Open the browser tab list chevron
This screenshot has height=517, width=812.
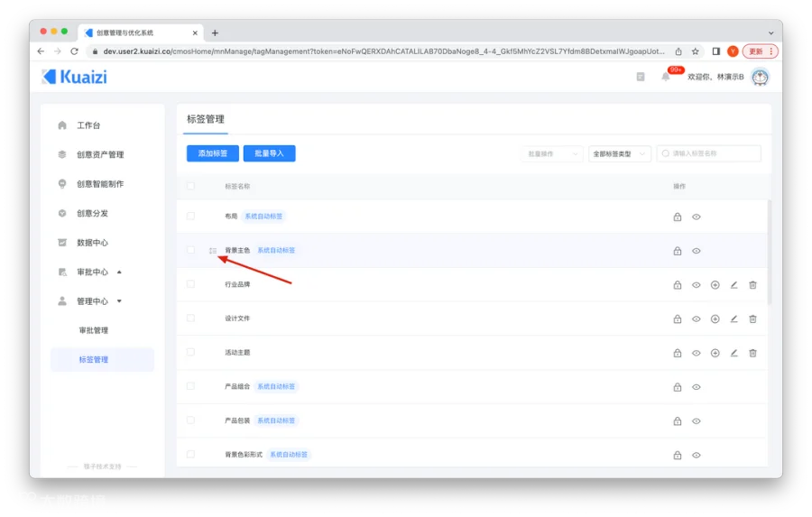point(771,32)
